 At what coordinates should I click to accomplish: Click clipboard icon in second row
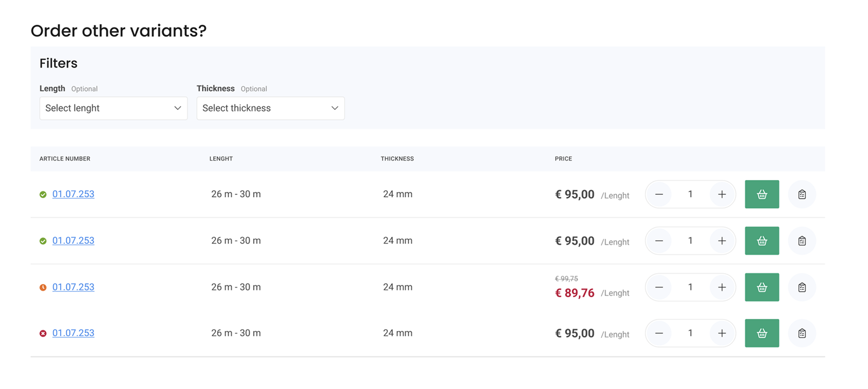(x=802, y=241)
